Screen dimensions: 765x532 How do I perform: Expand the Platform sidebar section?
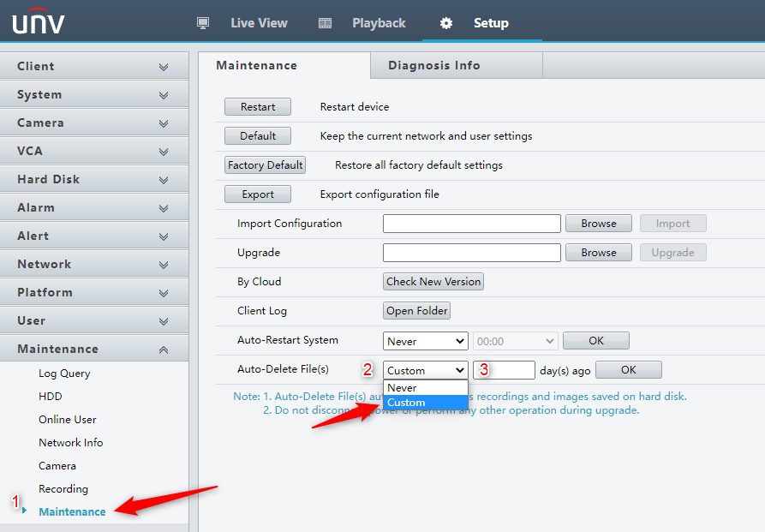pos(94,293)
